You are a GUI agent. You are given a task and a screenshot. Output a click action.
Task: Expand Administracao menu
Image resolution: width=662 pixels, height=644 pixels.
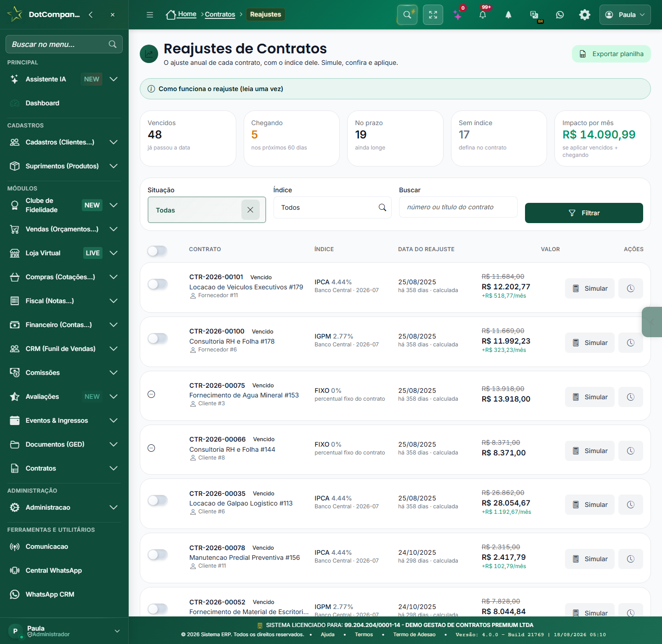(64, 507)
